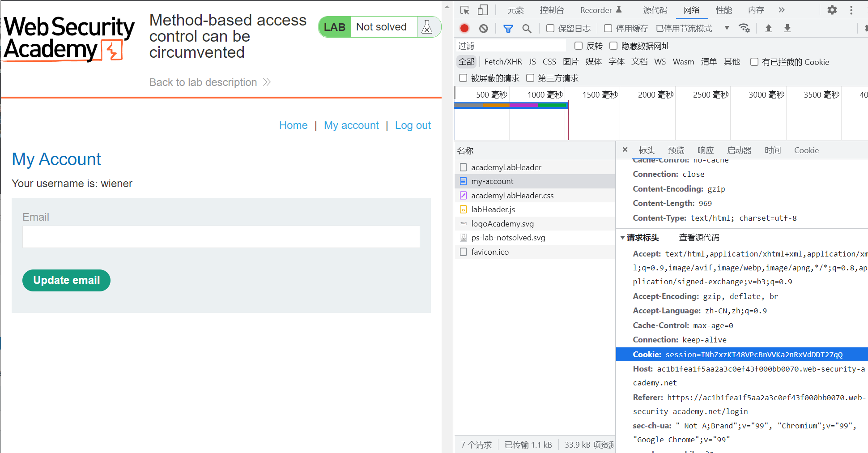The width and height of the screenshot is (868, 453).
Task: Sort by the Name column header (名称)
Action: (535, 151)
